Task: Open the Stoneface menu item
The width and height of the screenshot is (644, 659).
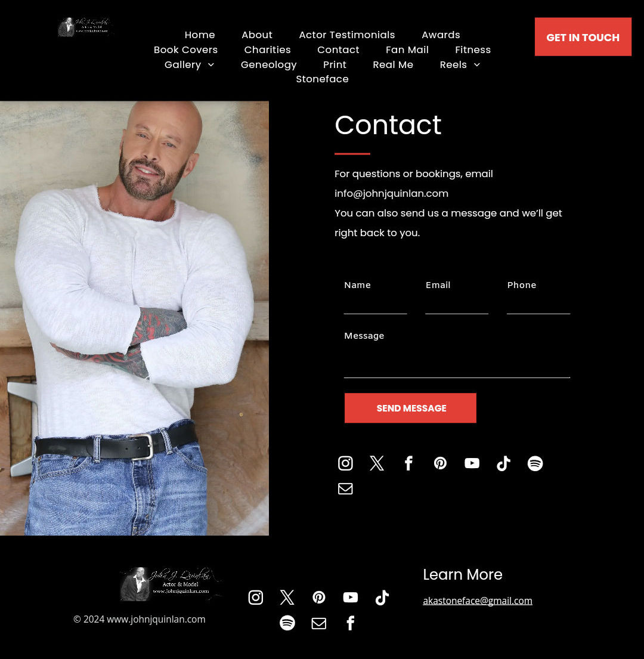Action: [322, 79]
